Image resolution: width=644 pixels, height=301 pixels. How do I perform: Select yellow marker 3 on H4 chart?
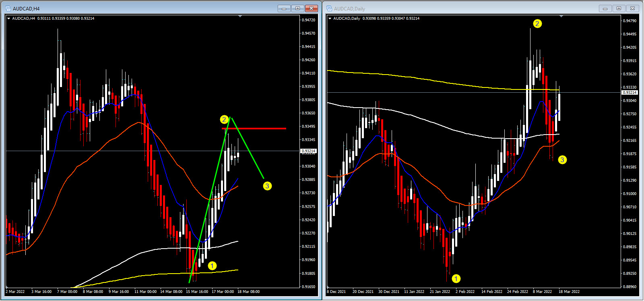click(x=267, y=186)
